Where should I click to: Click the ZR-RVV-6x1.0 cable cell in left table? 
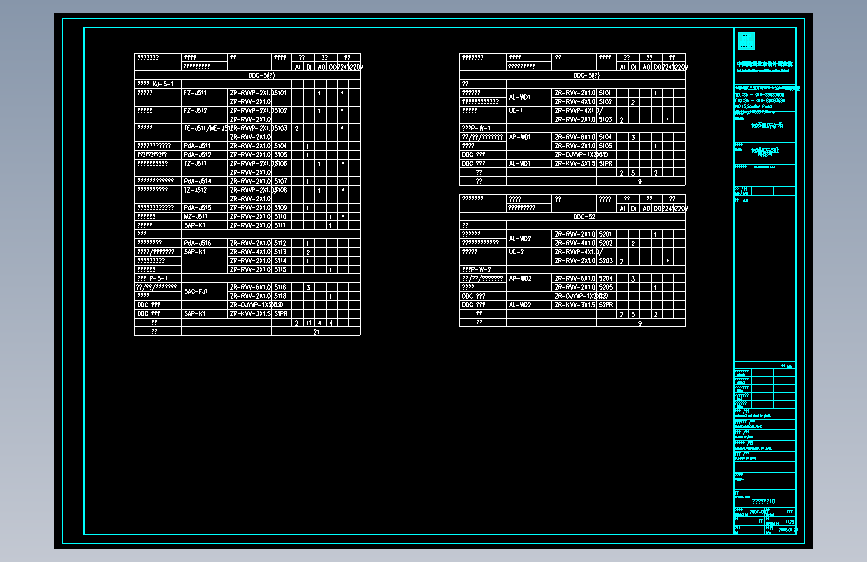pos(250,288)
